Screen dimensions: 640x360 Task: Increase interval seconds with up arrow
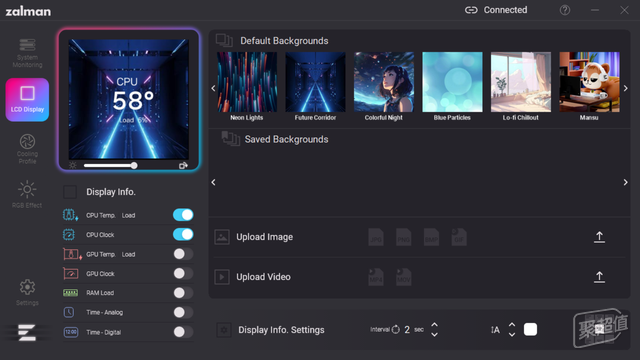[x=434, y=325]
